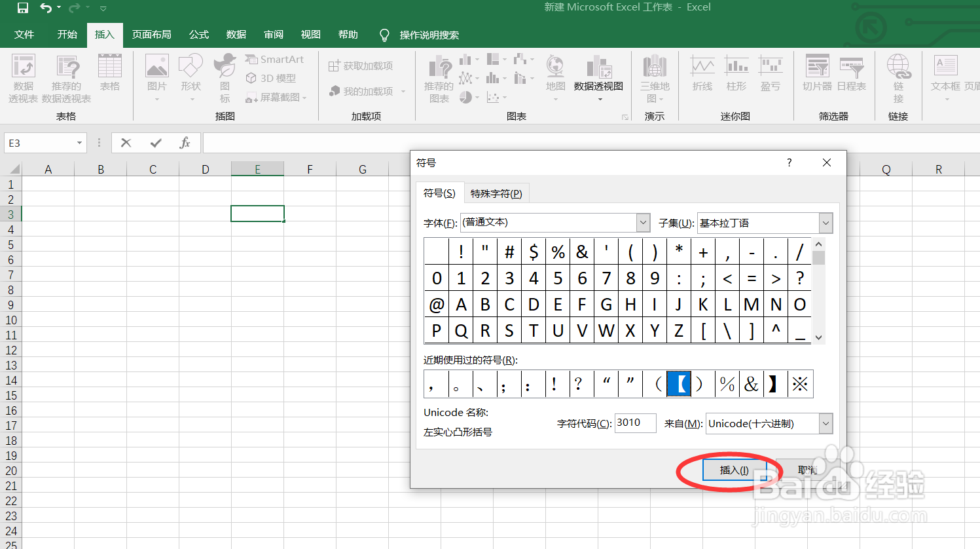Image resolution: width=980 pixels, height=549 pixels.
Task: Click the formula bar cancel X icon
Action: coord(126,143)
